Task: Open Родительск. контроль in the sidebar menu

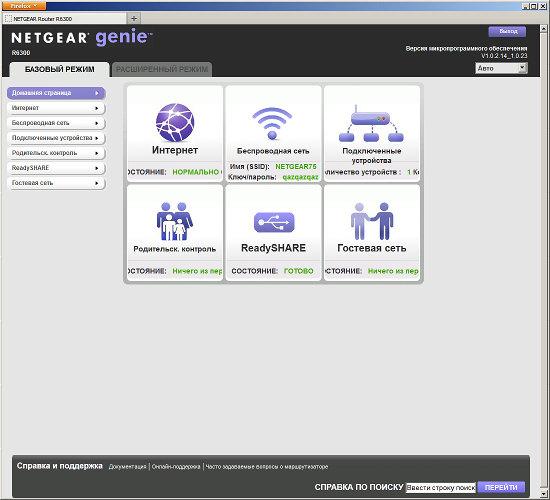Action: pyautogui.click(x=56, y=153)
